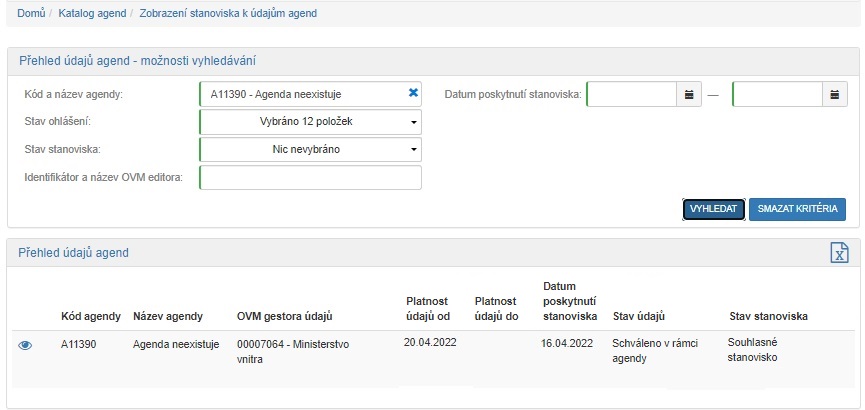The image size is (865, 410).
Task: Clear the selected agenda with X icon
Action: tap(413, 93)
